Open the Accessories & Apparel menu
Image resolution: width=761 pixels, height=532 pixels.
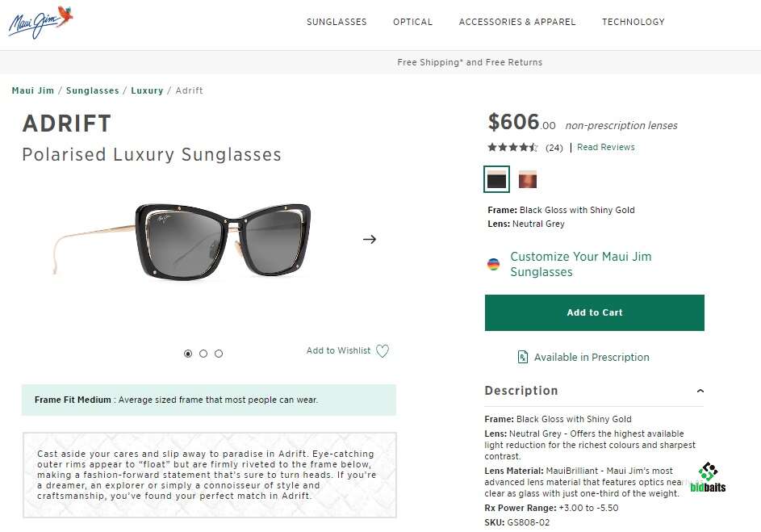point(517,22)
